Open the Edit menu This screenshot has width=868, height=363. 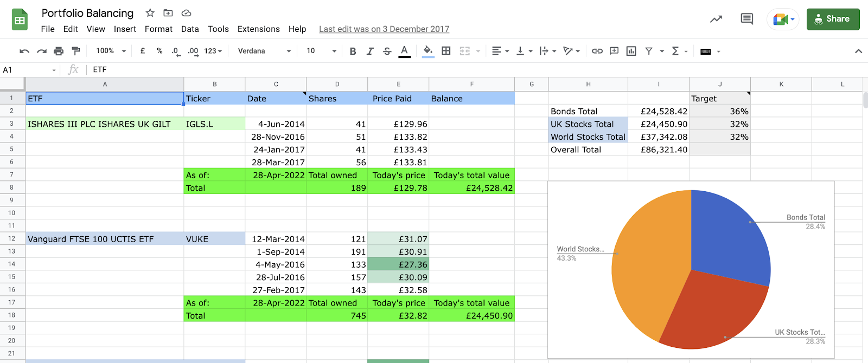tap(71, 29)
